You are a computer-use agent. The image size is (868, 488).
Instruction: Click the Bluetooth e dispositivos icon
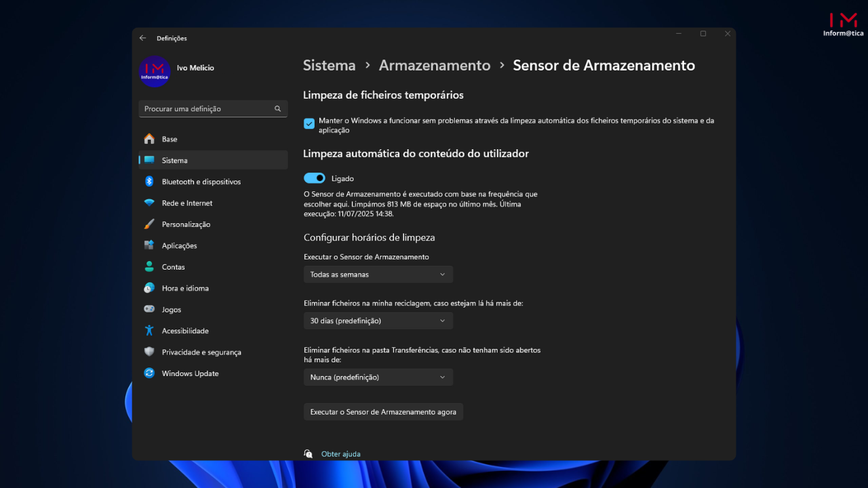pos(149,182)
